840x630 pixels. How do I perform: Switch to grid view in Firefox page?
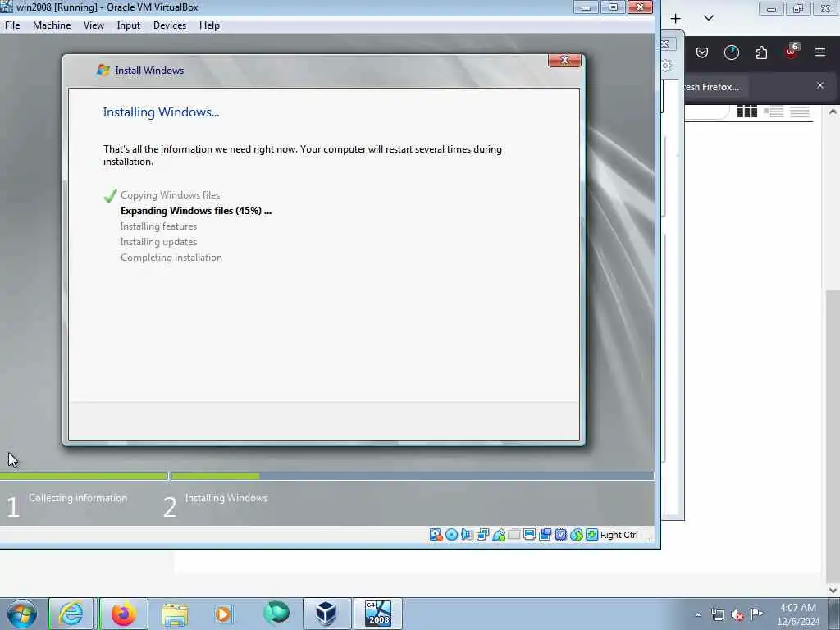746,112
